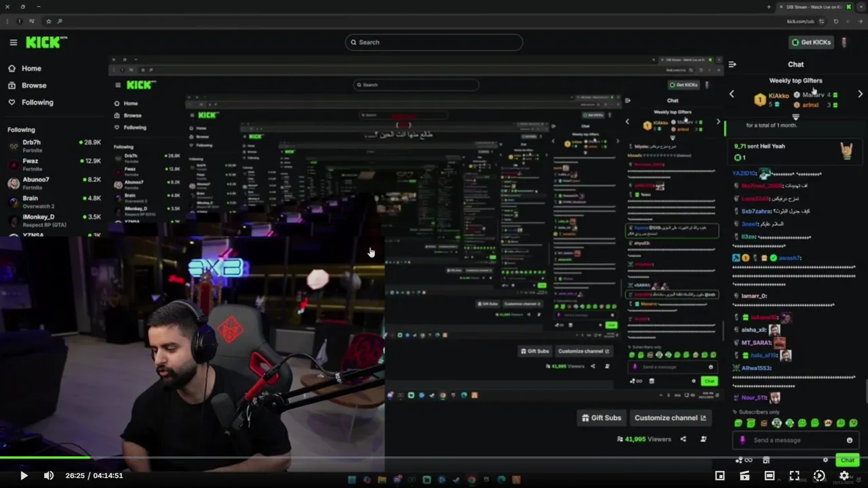Click the Abunoo7 avatar icon in the sidebar
The height and width of the screenshot is (488, 868).
(x=13, y=183)
